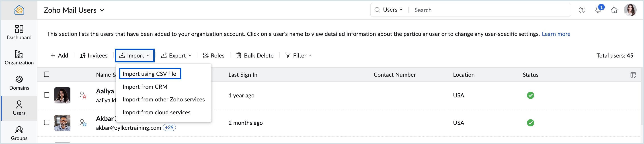Check the box for Aaliya's row
The image size is (644, 144).
(x=47, y=95)
